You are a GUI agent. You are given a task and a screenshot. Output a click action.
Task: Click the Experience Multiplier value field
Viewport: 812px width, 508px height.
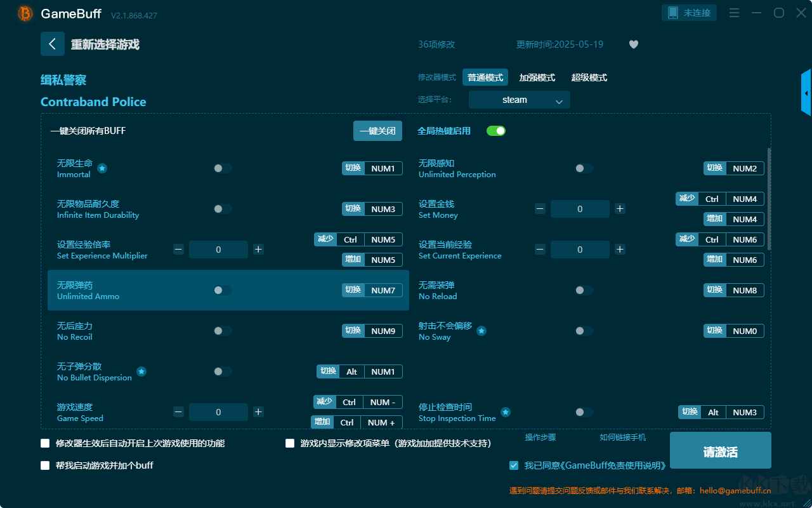218,250
